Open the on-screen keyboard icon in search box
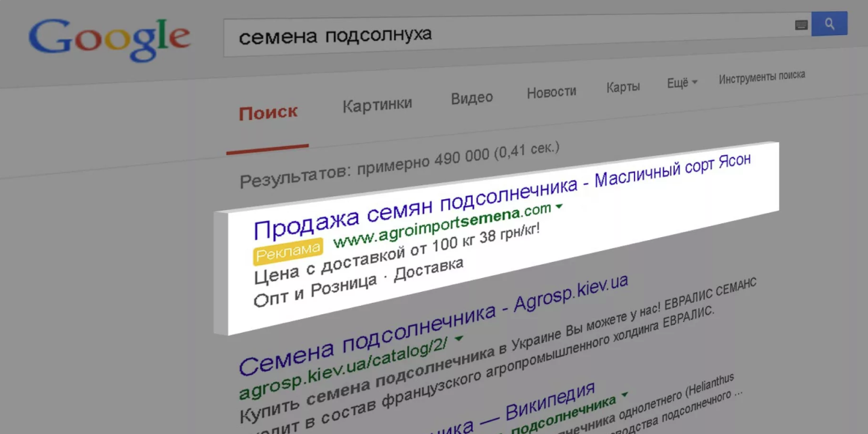 tap(801, 25)
